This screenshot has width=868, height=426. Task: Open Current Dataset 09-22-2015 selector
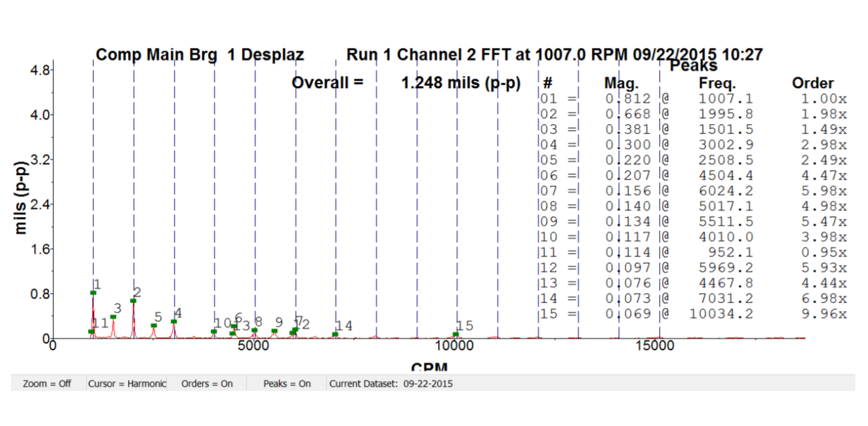coord(391,384)
